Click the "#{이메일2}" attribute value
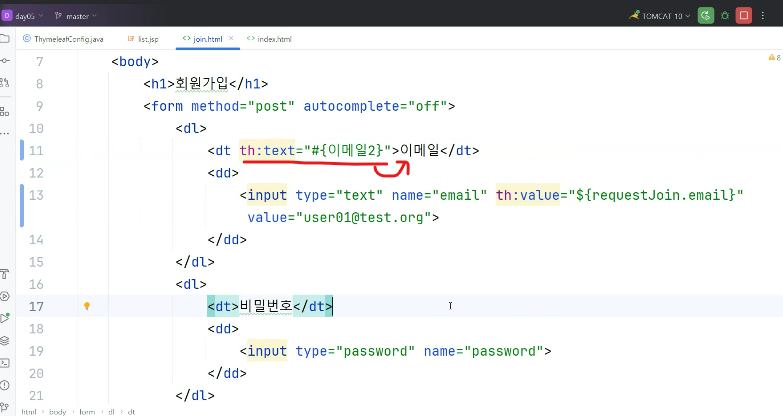783x416 pixels. (348, 150)
